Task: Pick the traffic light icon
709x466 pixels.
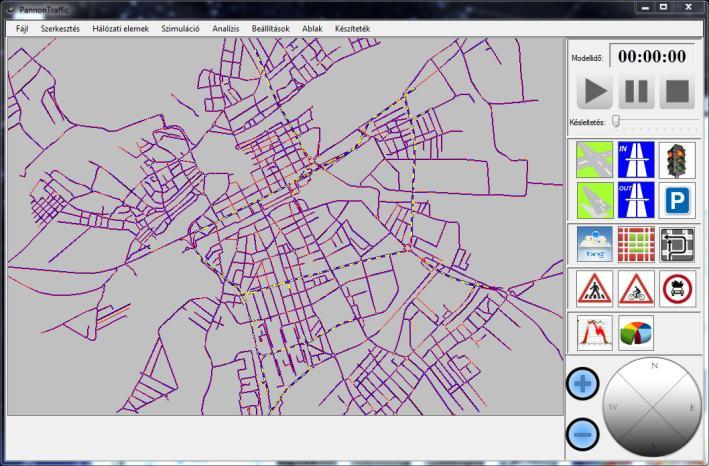Action: tap(677, 160)
